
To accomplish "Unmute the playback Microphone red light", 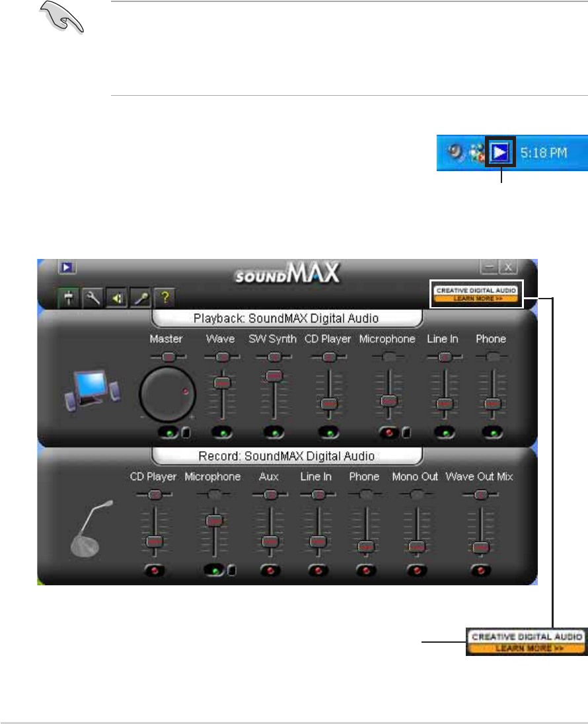I will (x=389, y=433).
